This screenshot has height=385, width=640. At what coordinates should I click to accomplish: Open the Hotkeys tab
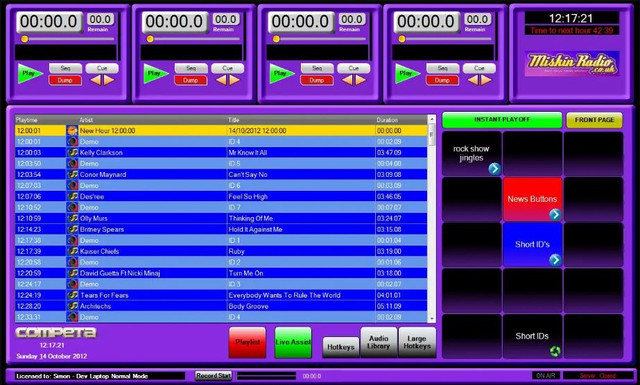click(x=341, y=347)
